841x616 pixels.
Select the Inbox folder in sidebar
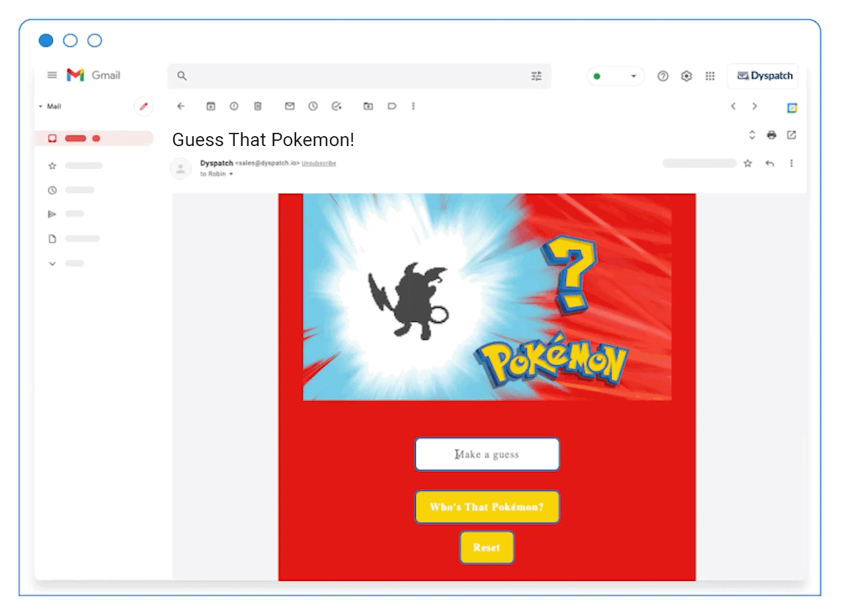[94, 138]
